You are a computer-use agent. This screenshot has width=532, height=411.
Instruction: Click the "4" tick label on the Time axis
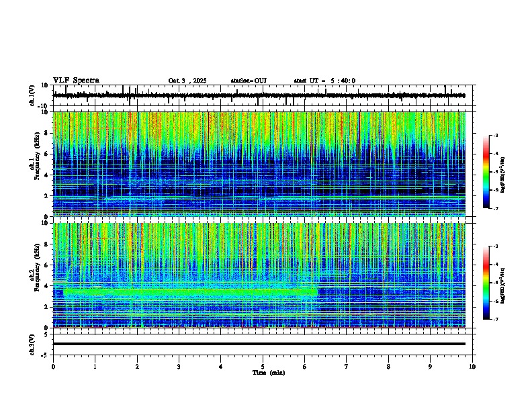(x=221, y=367)
